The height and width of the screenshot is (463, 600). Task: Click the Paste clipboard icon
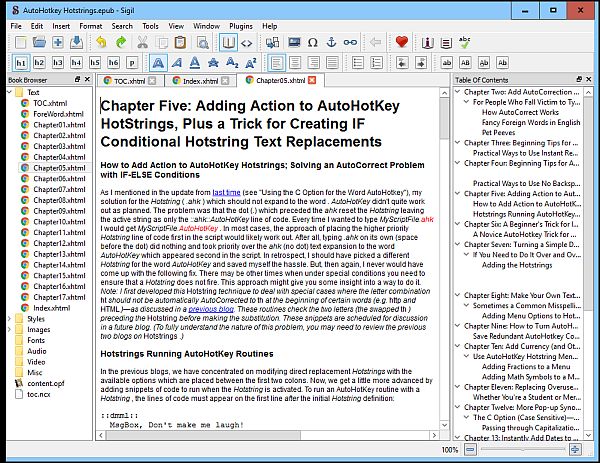tap(180, 42)
